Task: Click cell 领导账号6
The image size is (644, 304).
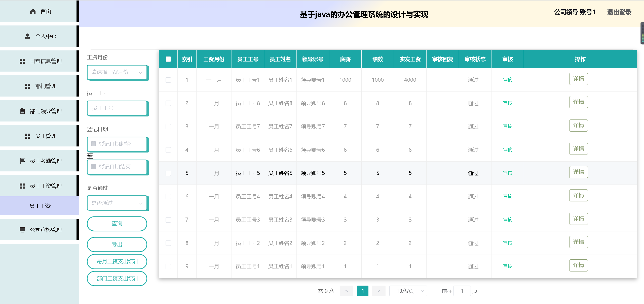Action: click(x=313, y=150)
